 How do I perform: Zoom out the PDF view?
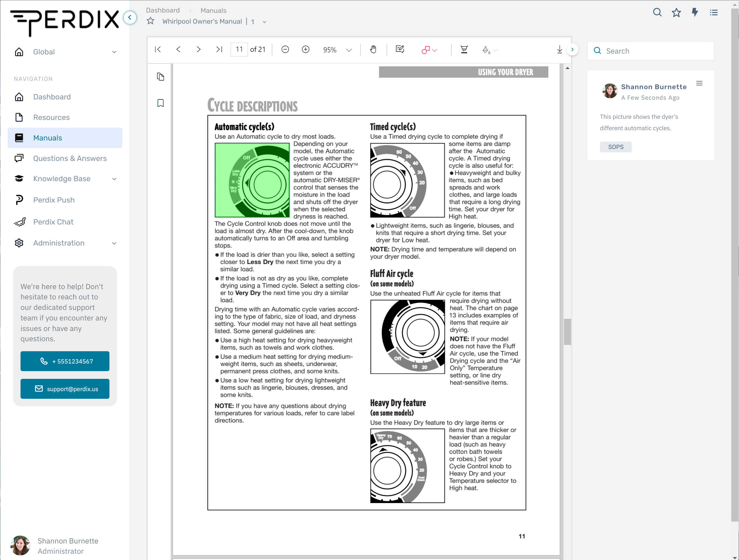tap(285, 50)
